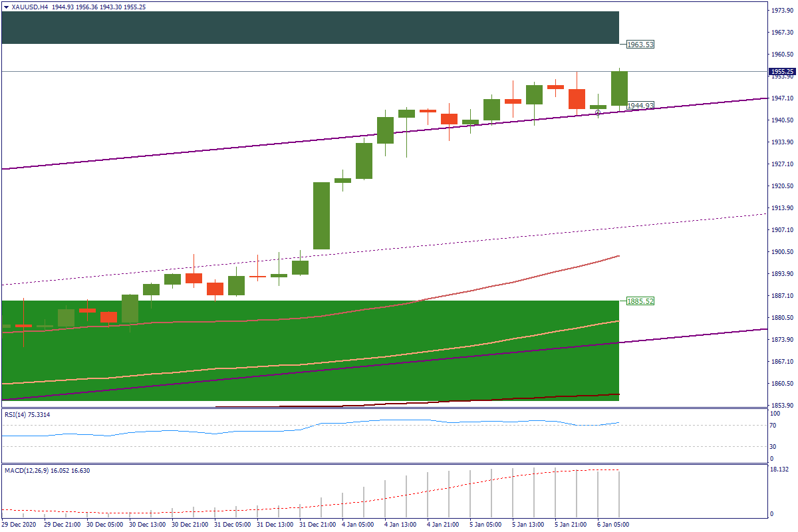Select the tall green candle near 31 Dec 21:00
The image size is (798, 532).
tap(321, 215)
